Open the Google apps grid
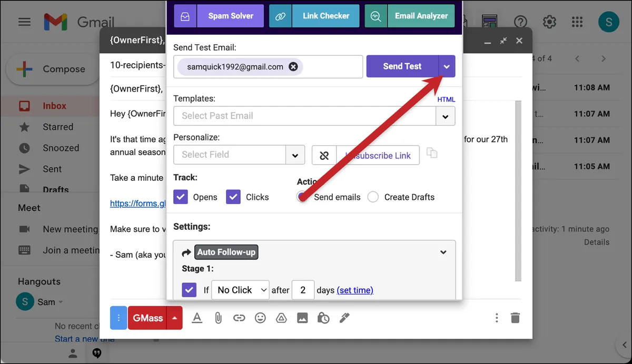The width and height of the screenshot is (632, 364). (x=577, y=22)
